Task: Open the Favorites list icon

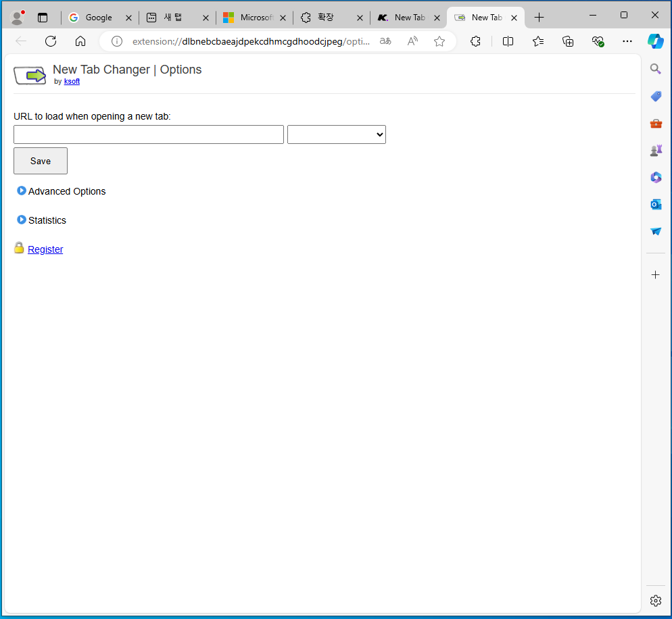Action: 538,41
